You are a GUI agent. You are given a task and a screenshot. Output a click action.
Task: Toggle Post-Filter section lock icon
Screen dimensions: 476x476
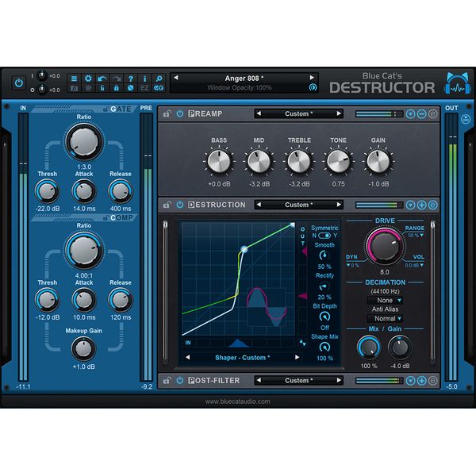pyautogui.click(x=167, y=381)
